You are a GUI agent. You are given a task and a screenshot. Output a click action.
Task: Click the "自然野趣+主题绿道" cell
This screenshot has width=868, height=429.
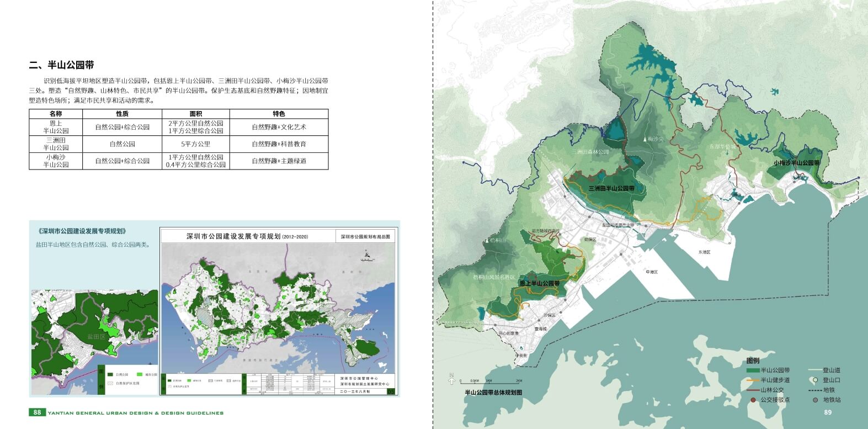tap(279, 161)
